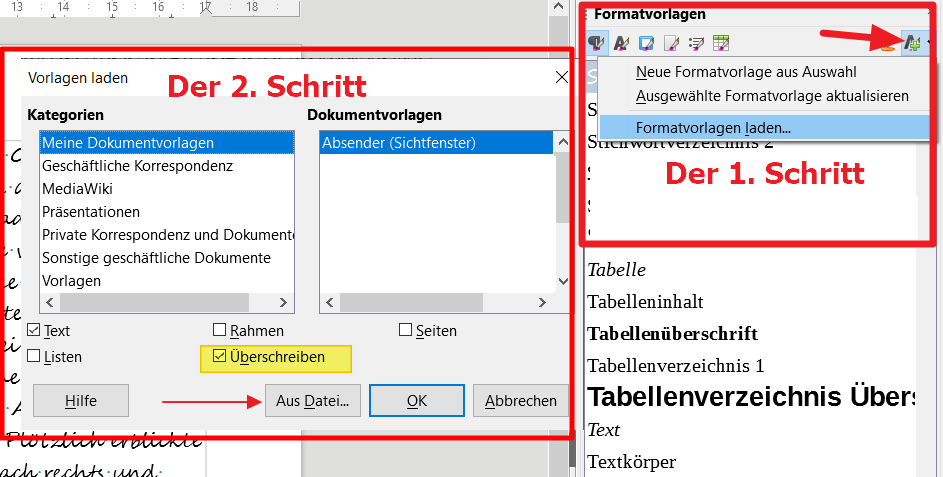Select category Präsentationen

coord(167,212)
